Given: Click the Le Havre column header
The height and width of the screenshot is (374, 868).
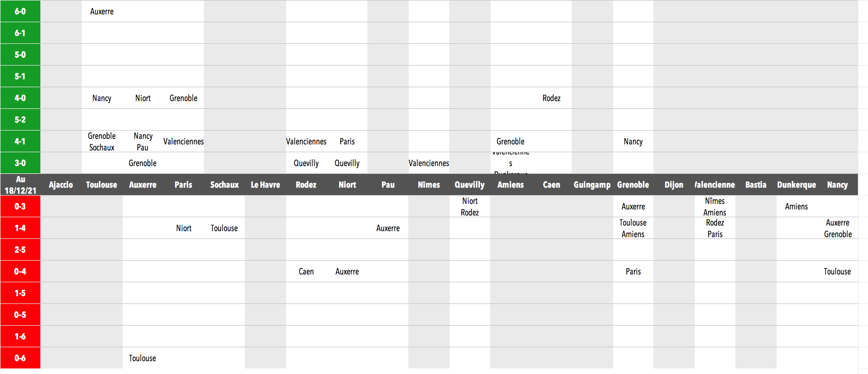Looking at the screenshot, I should click(x=265, y=184).
